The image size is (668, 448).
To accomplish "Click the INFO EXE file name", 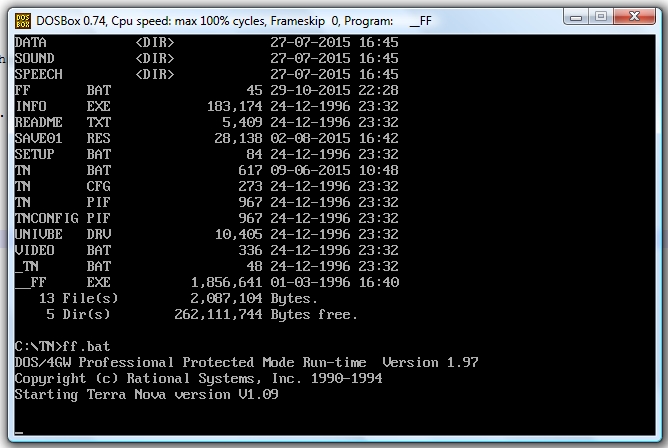I will click(63, 106).
